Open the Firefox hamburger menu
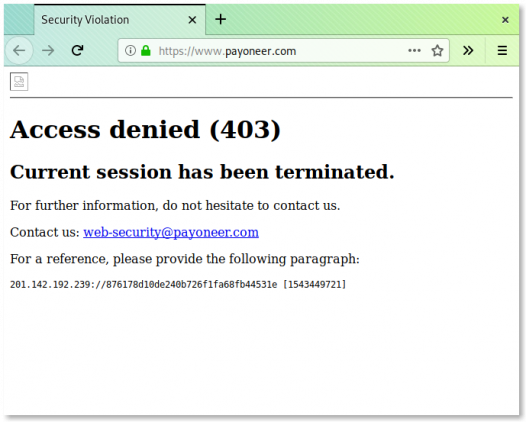This screenshot has width=526, height=422. tap(502, 51)
